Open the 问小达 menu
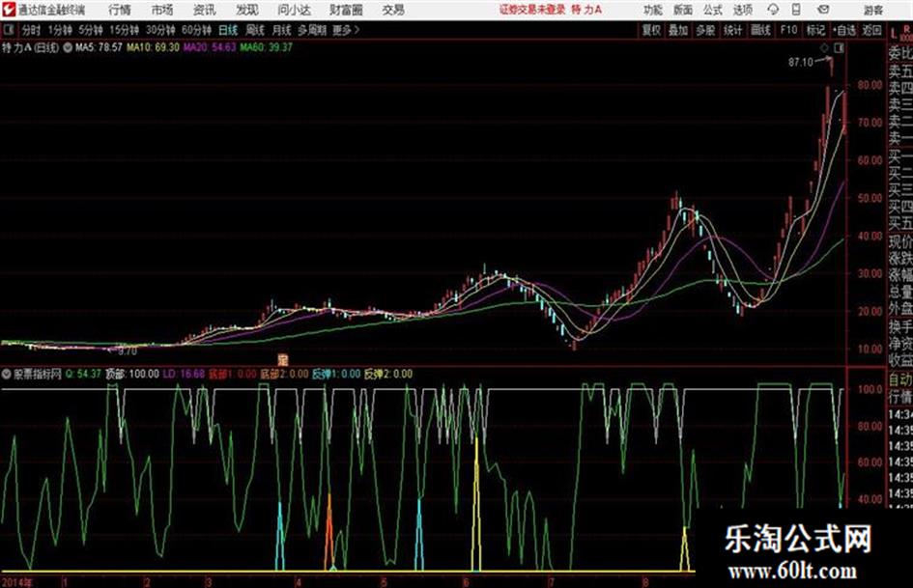Viewport: 913px width, 588px height. [294, 10]
